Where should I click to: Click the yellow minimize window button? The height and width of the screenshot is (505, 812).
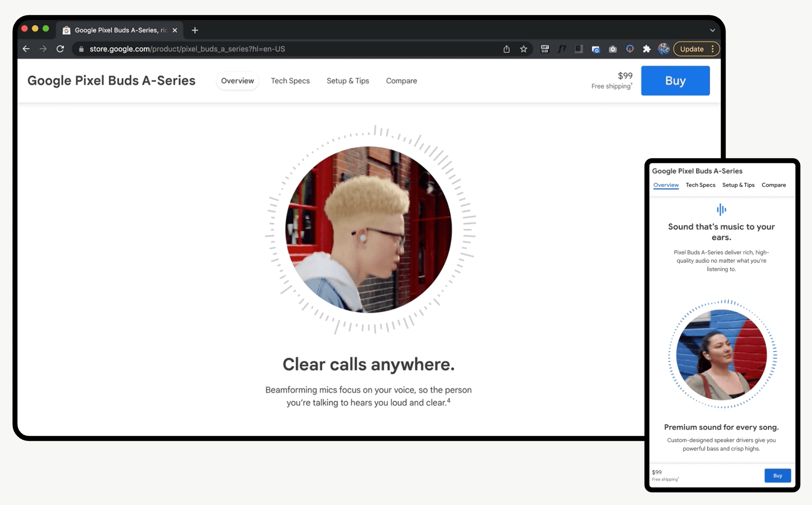click(x=35, y=29)
